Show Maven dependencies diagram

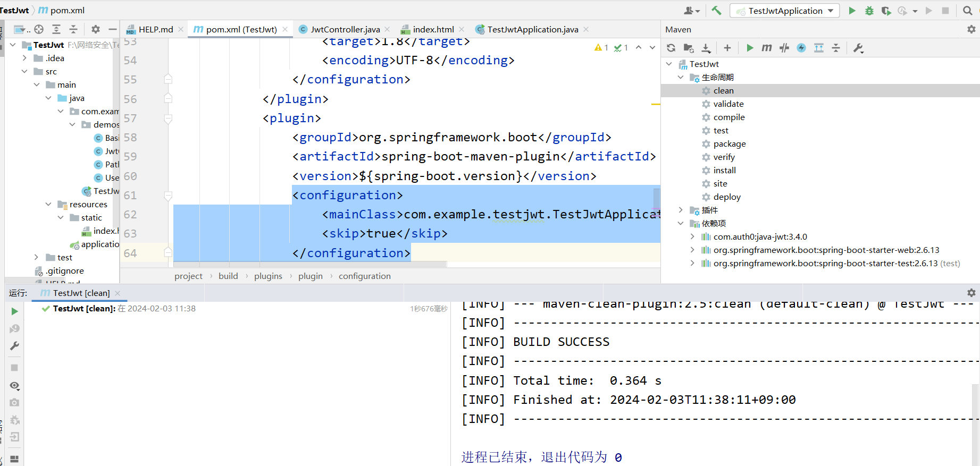(x=819, y=48)
